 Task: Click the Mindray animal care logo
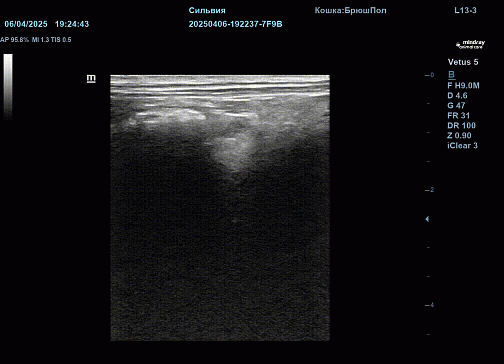point(470,45)
